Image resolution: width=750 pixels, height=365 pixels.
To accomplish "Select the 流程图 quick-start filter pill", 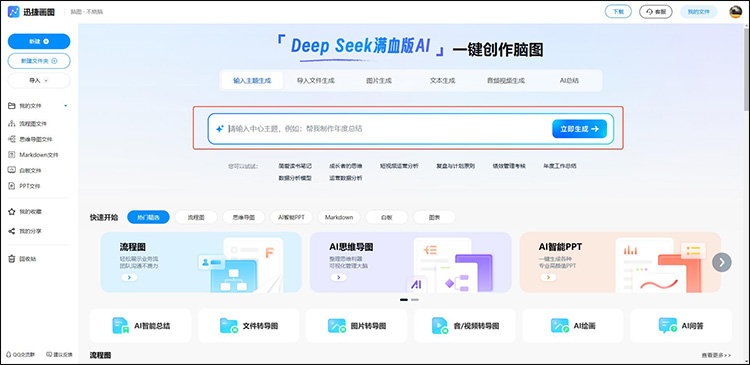I will pyautogui.click(x=196, y=217).
